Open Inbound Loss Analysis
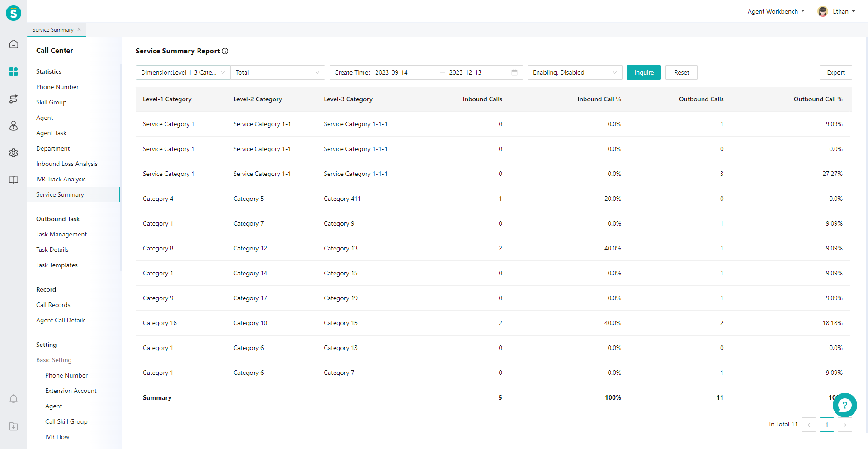This screenshot has width=868, height=449. point(67,164)
